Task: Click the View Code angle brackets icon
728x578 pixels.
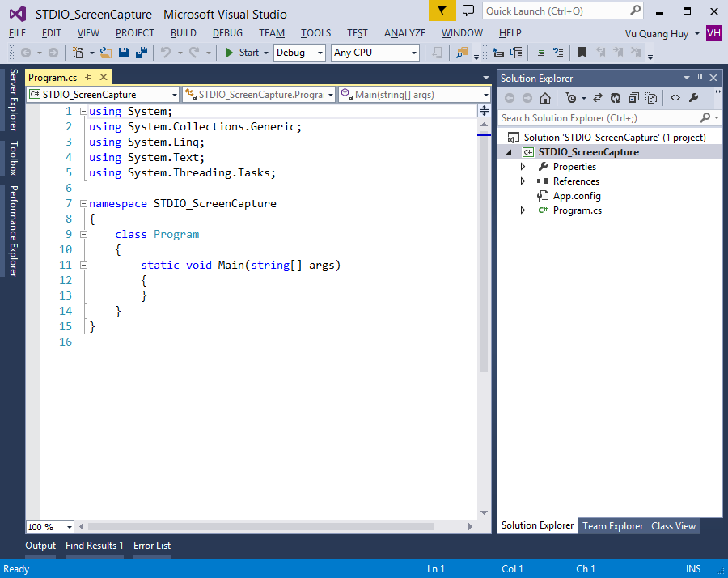Action: click(675, 98)
